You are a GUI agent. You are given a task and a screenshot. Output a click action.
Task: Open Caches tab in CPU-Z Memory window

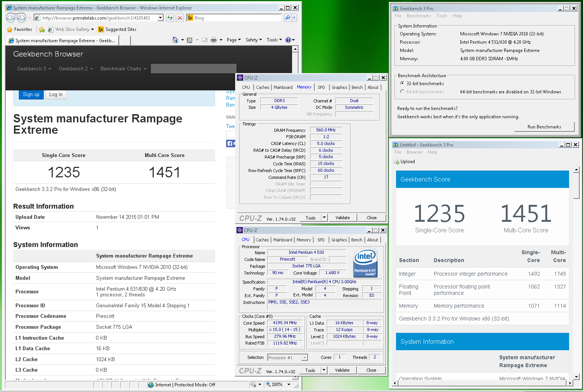(263, 87)
